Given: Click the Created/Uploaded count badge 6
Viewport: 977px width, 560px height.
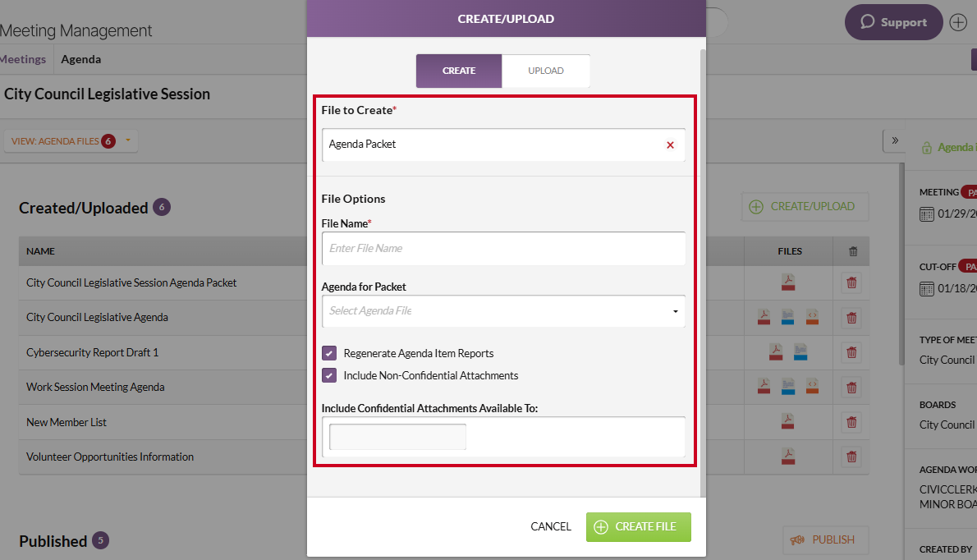Looking at the screenshot, I should click(x=162, y=208).
